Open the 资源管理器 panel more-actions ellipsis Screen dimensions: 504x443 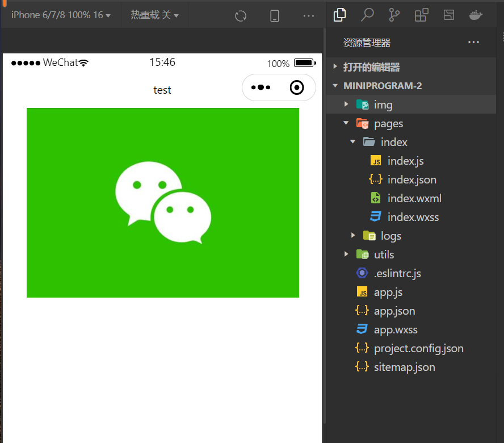coord(473,42)
